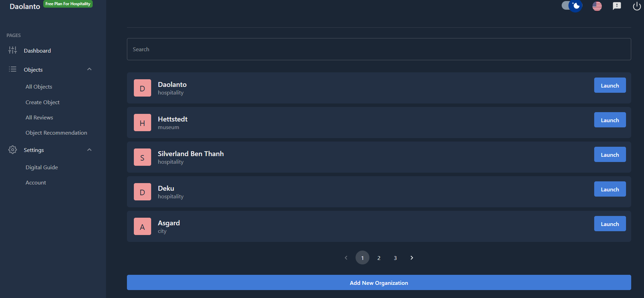Click the Dashboard sliders icon
Viewport: 644px width, 298px height.
click(13, 51)
